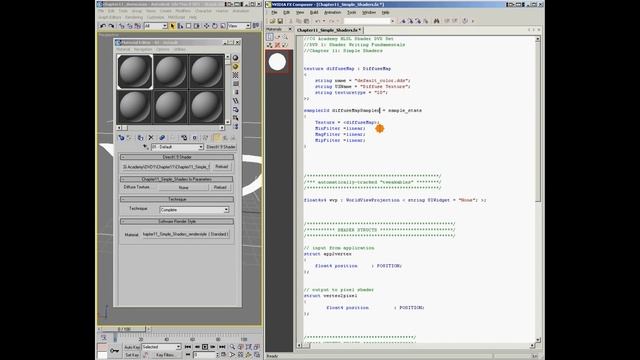Open FX Composer Help menu
Screen dimensions: 640x360
pos(385,13)
